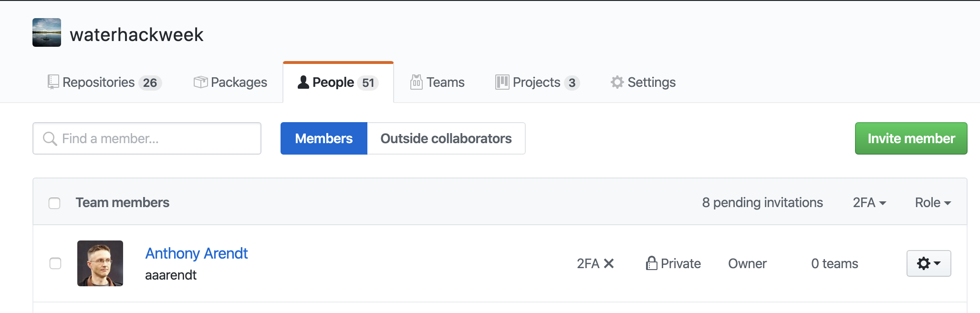The image size is (980, 313).
Task: Open the gear dropdown on Anthony's member row
Action: 928,263
